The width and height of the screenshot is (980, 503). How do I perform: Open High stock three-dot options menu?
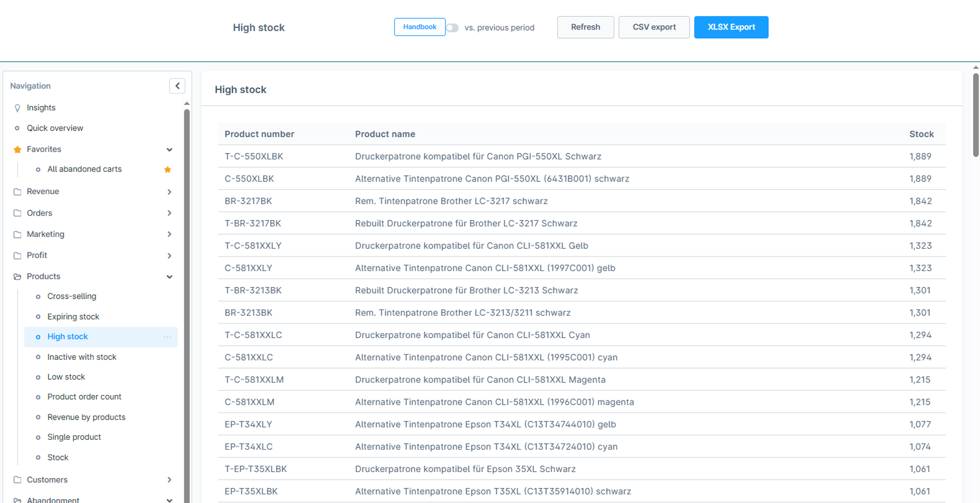pyautogui.click(x=168, y=337)
